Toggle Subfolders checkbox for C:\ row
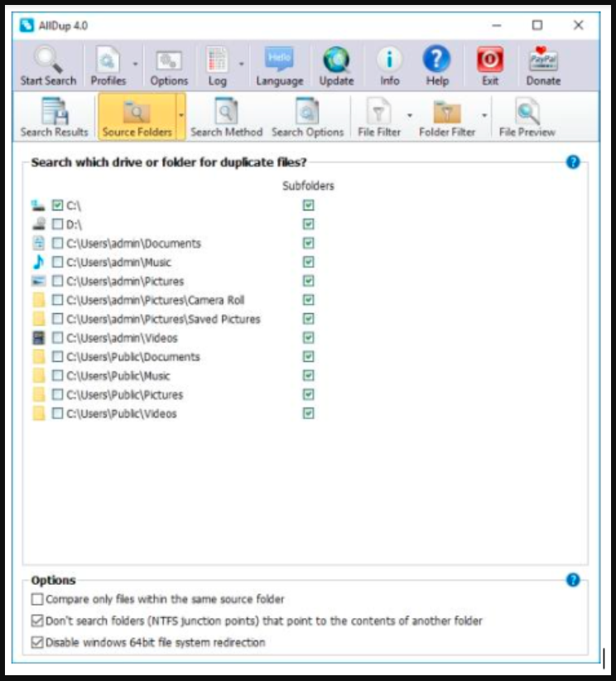This screenshot has height=681, width=616. 308,205
